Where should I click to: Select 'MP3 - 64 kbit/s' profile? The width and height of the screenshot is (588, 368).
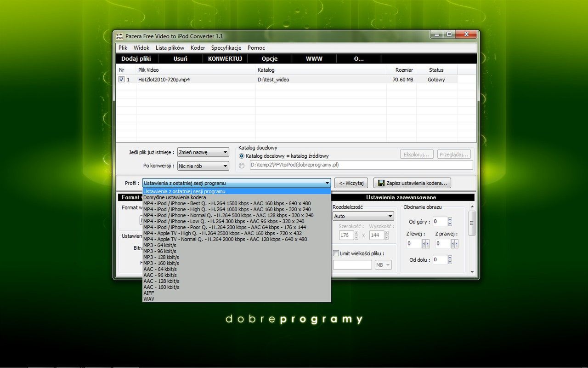237,245
